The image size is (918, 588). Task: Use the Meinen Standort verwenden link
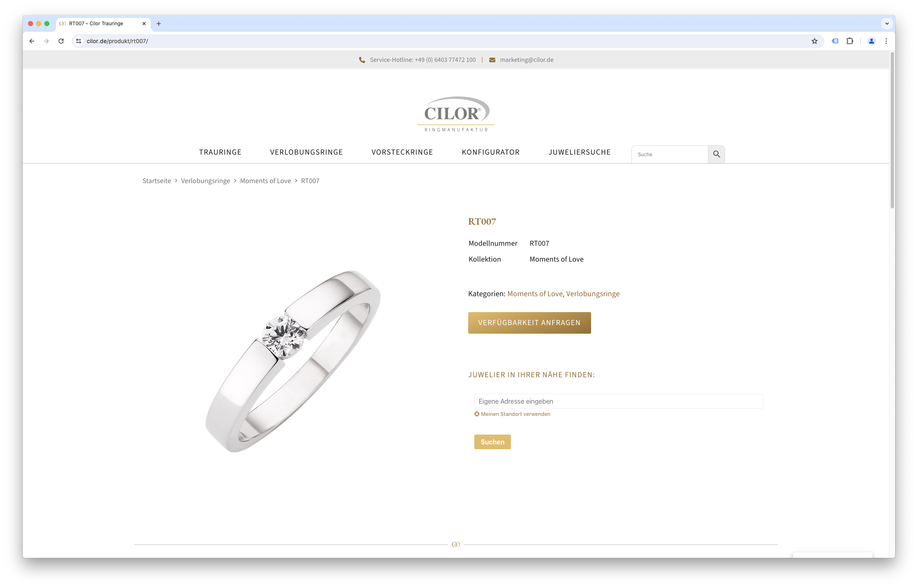512,414
